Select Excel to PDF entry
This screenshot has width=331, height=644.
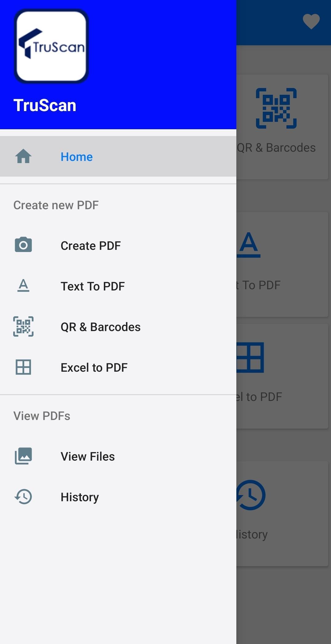(118, 367)
